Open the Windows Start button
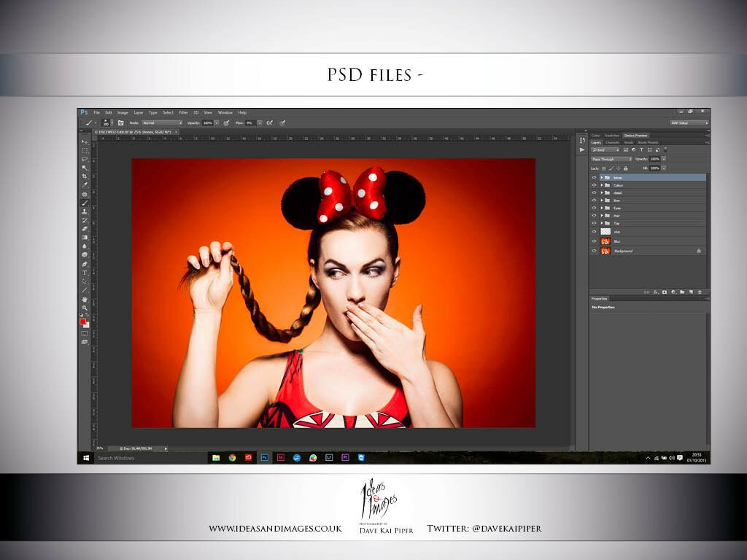The image size is (747, 560). (86, 458)
